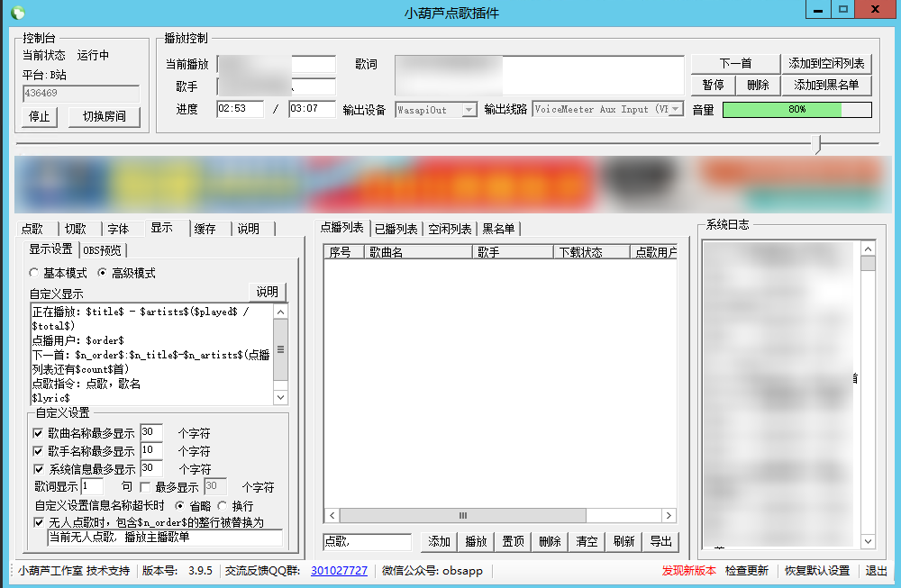Viewport: 901px width, 588px height.
Task: Click the app logo icon in title bar
Action: coord(17,13)
